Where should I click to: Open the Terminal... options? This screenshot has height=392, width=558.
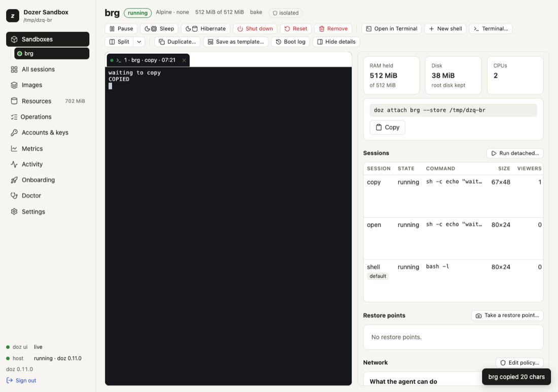pyautogui.click(x=491, y=29)
